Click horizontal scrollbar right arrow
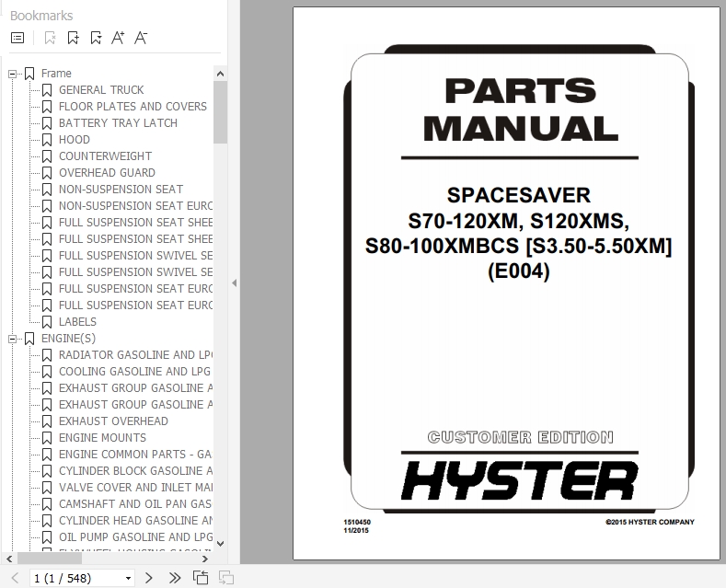Screen dimensions: 726x588 coord(205,559)
